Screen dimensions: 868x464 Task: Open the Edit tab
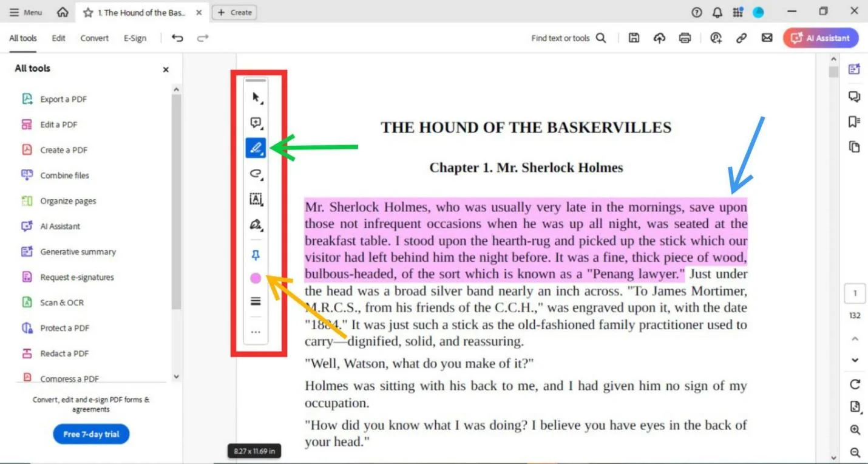coord(58,38)
